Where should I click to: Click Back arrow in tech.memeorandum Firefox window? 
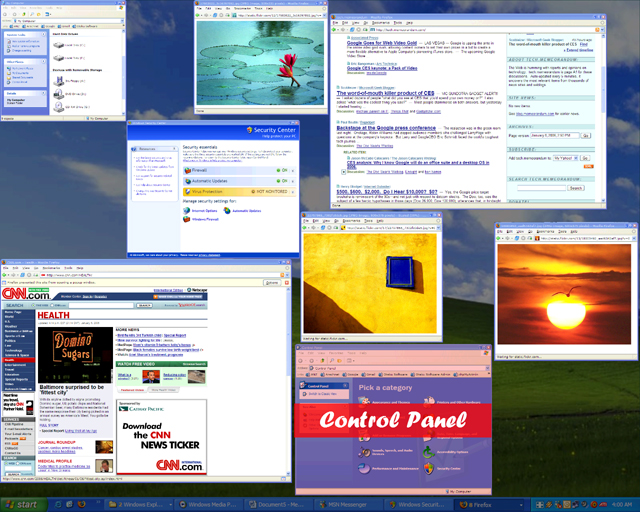[x=334, y=29]
